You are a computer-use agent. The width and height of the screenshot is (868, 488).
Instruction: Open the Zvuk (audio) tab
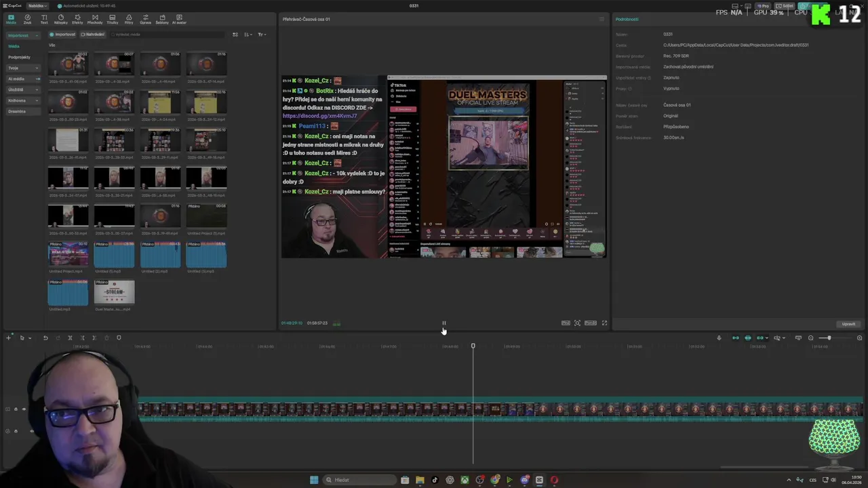coord(28,19)
